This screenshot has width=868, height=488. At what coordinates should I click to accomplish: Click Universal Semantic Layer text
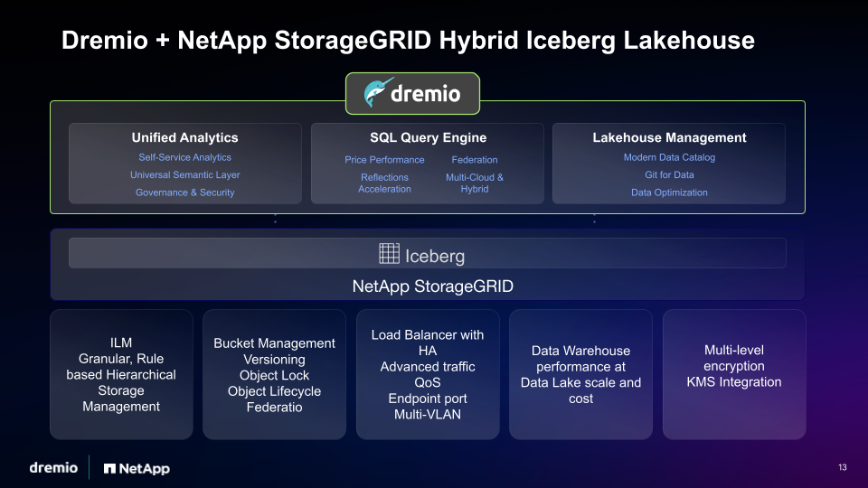[184, 174]
